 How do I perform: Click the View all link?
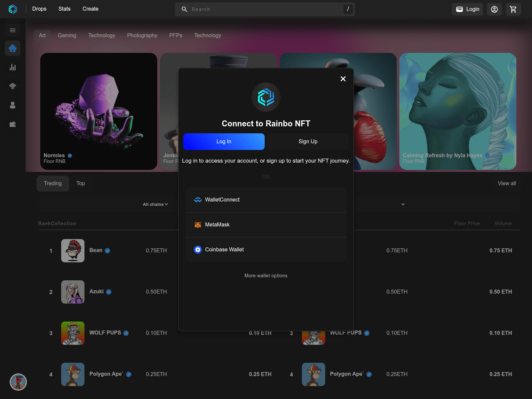tap(506, 184)
